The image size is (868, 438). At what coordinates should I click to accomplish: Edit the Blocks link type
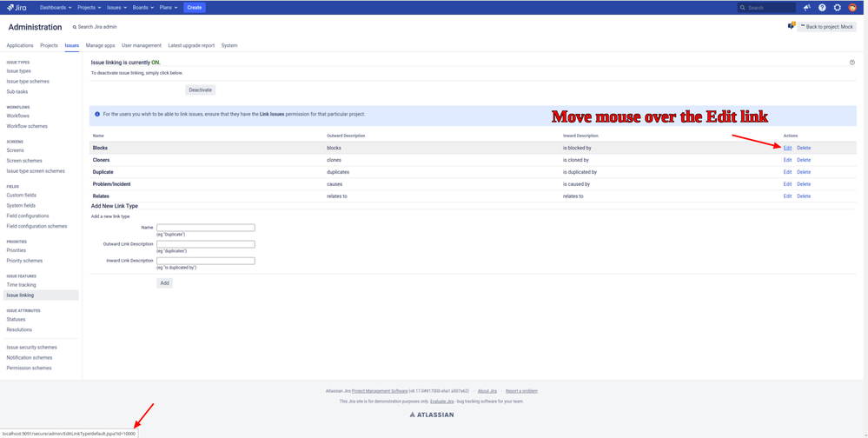pyautogui.click(x=787, y=148)
